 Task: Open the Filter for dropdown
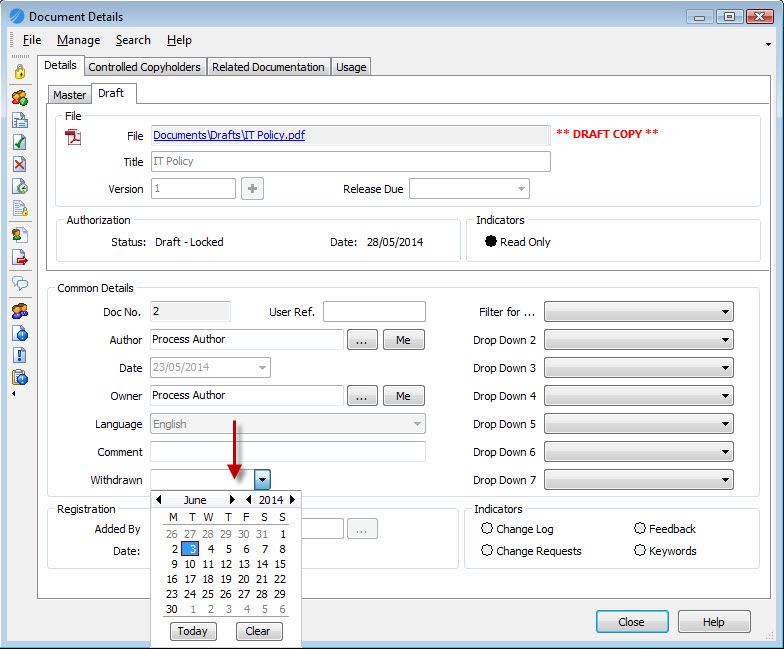click(638, 312)
